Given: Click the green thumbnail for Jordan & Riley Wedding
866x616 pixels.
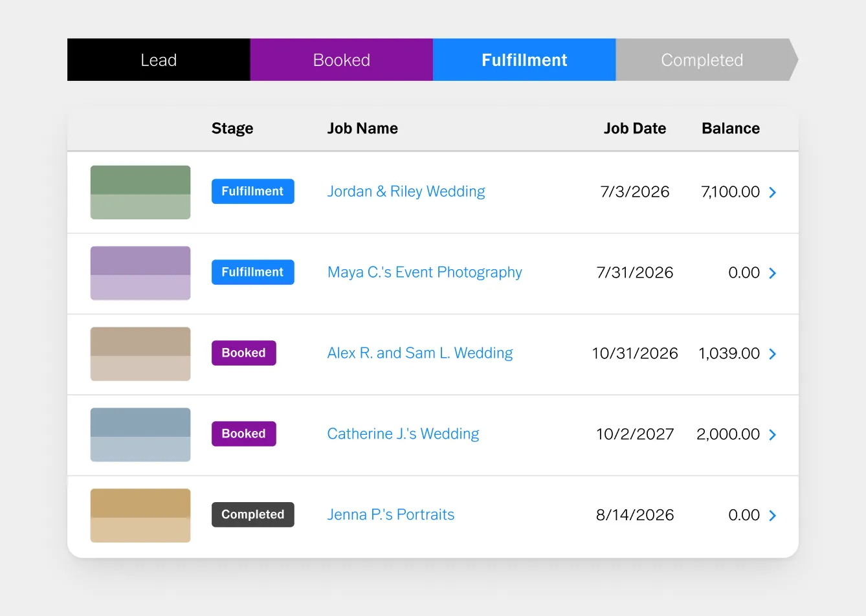Looking at the screenshot, I should pyautogui.click(x=140, y=192).
